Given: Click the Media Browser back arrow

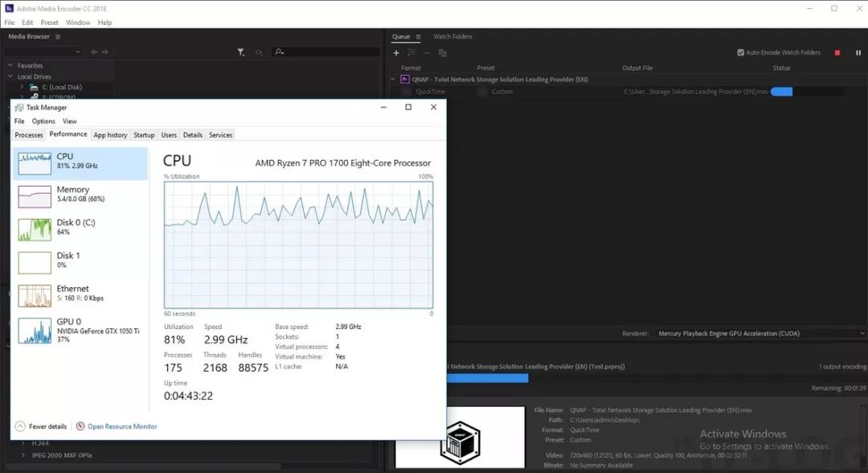Looking at the screenshot, I should point(94,52).
